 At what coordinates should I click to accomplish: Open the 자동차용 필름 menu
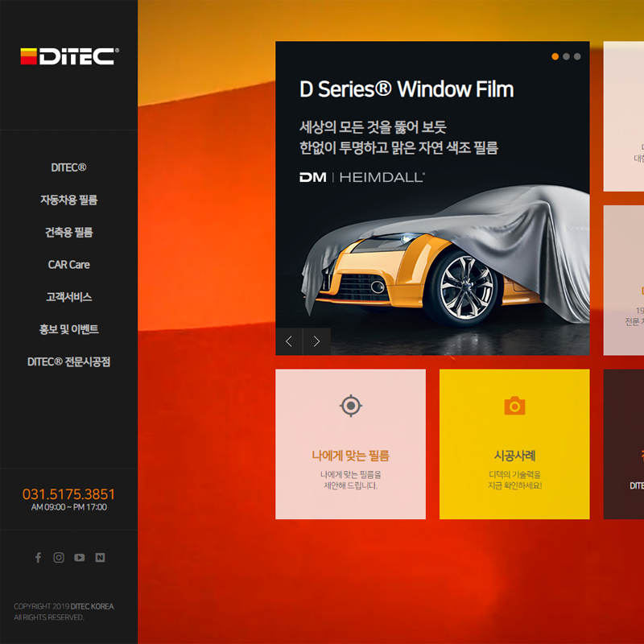pos(68,200)
